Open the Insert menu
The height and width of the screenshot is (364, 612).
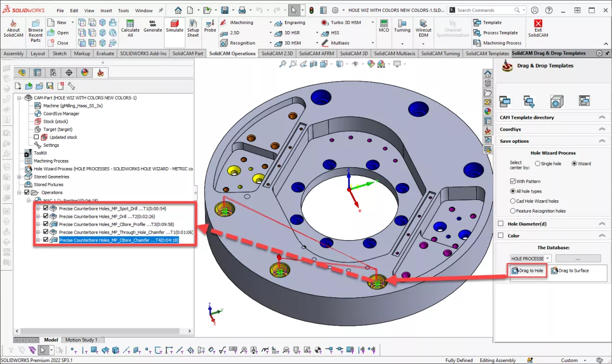tap(106, 10)
